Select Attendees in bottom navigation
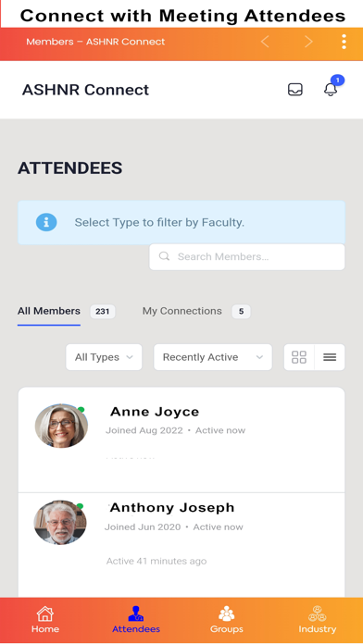This screenshot has width=363, height=644. (x=136, y=620)
